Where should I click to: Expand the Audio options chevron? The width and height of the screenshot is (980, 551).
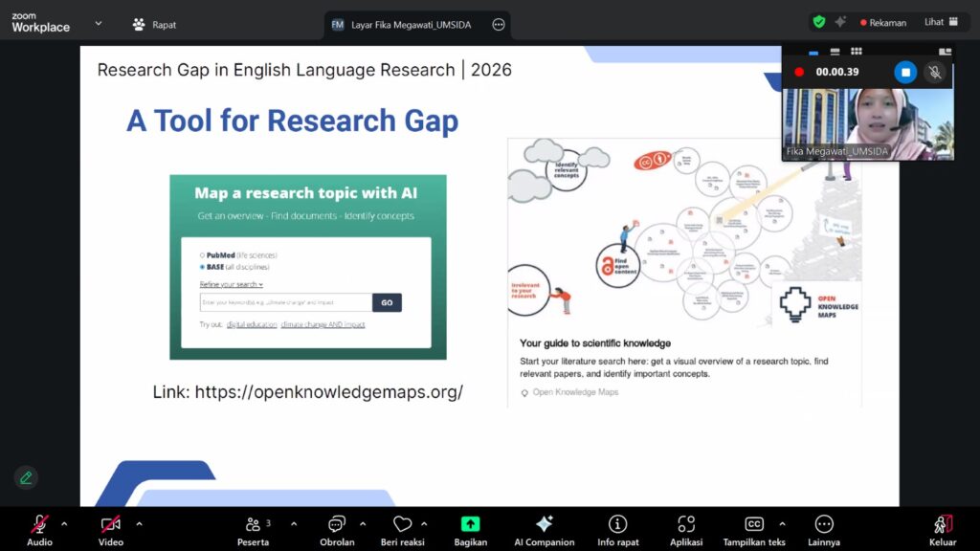pos(63,525)
